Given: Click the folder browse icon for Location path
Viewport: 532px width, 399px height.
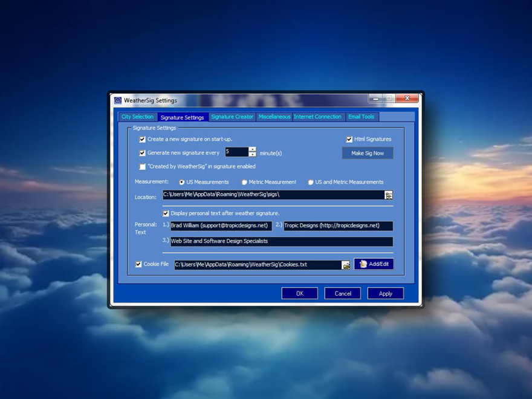Looking at the screenshot, I should (389, 195).
